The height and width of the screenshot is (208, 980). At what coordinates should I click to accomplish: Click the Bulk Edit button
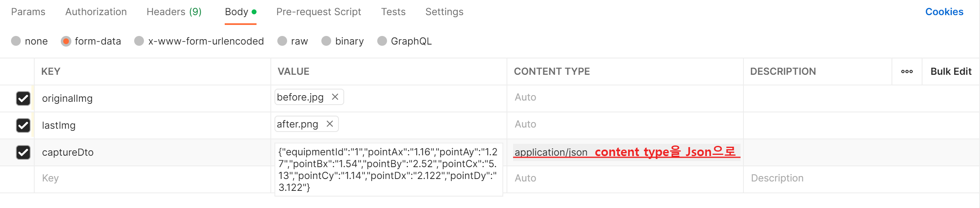(x=951, y=72)
